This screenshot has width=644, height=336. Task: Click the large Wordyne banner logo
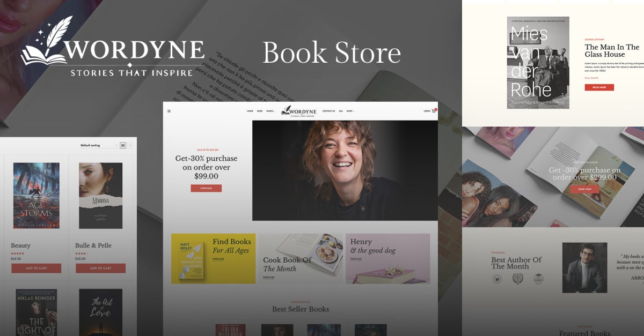click(x=112, y=47)
